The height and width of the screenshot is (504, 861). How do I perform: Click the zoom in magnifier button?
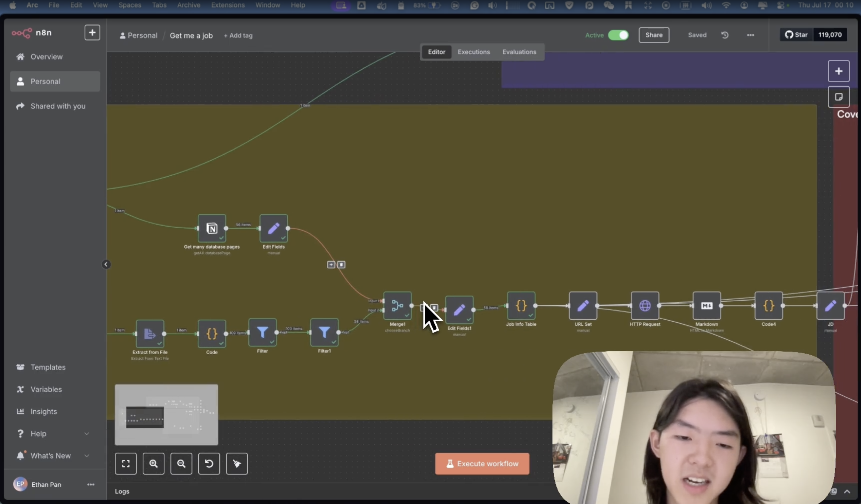tap(153, 463)
